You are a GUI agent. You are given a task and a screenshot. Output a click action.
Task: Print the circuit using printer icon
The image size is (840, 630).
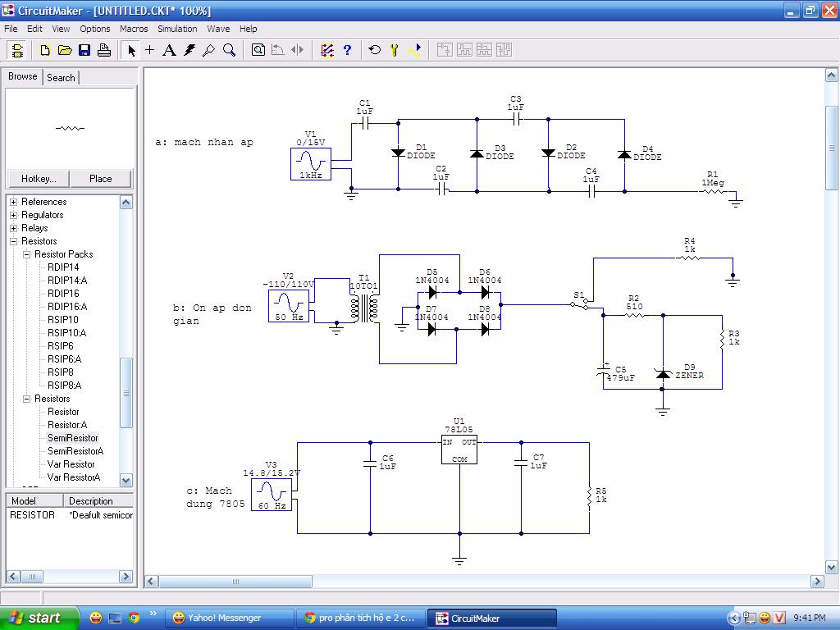pyautogui.click(x=104, y=50)
